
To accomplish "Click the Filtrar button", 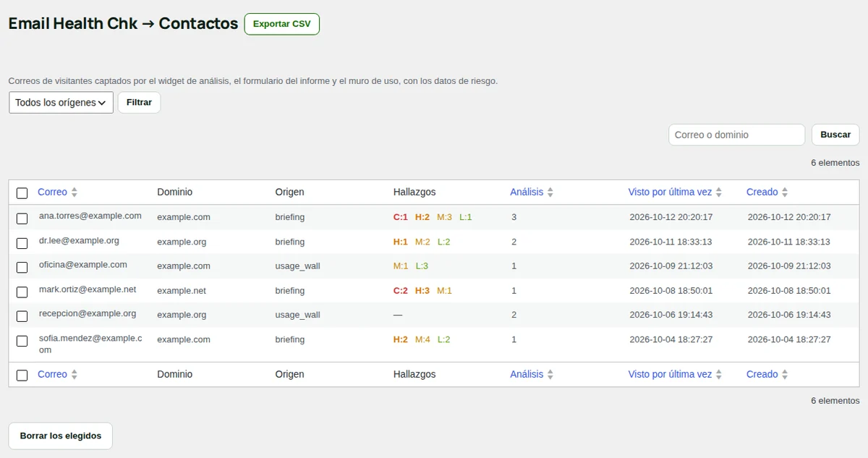I will [x=139, y=103].
